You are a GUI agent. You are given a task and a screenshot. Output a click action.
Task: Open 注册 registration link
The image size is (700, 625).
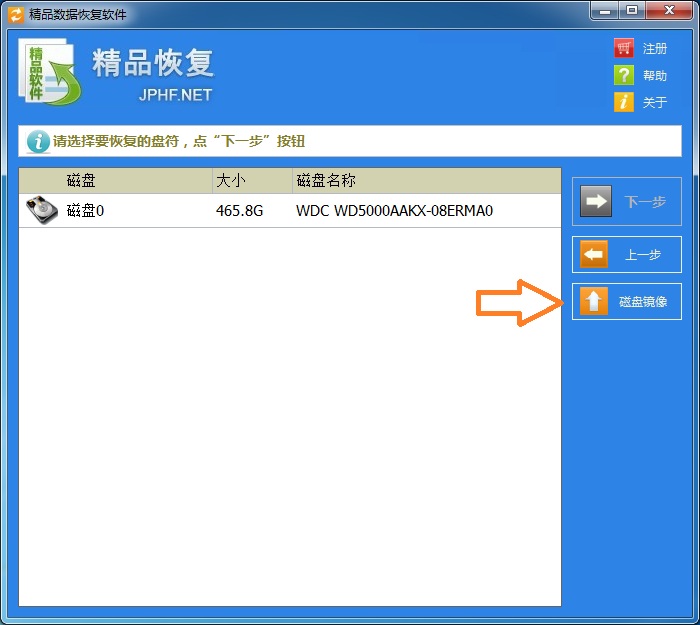pyautogui.click(x=655, y=48)
